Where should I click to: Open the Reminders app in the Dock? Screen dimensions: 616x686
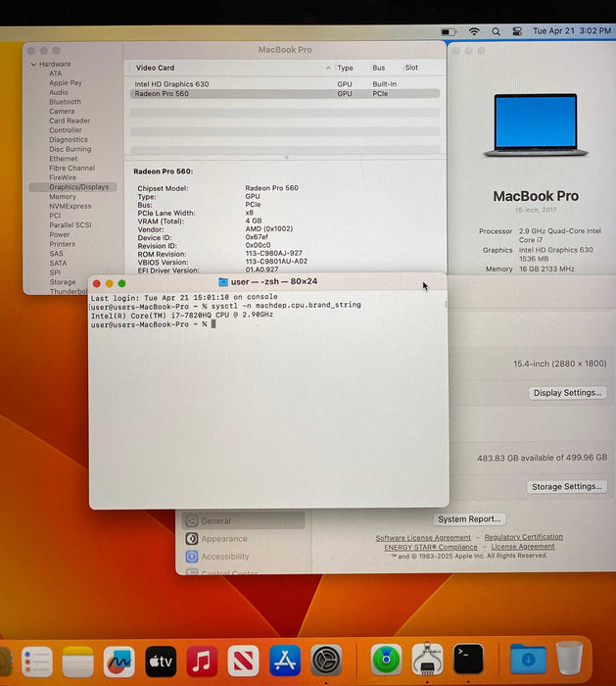37,661
